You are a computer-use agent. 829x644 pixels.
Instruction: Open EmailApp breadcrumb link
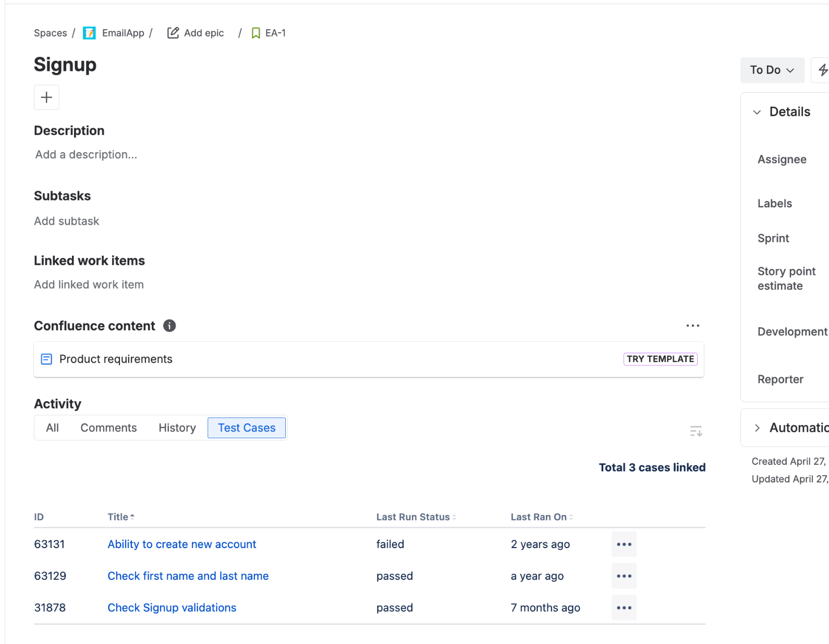(x=123, y=33)
